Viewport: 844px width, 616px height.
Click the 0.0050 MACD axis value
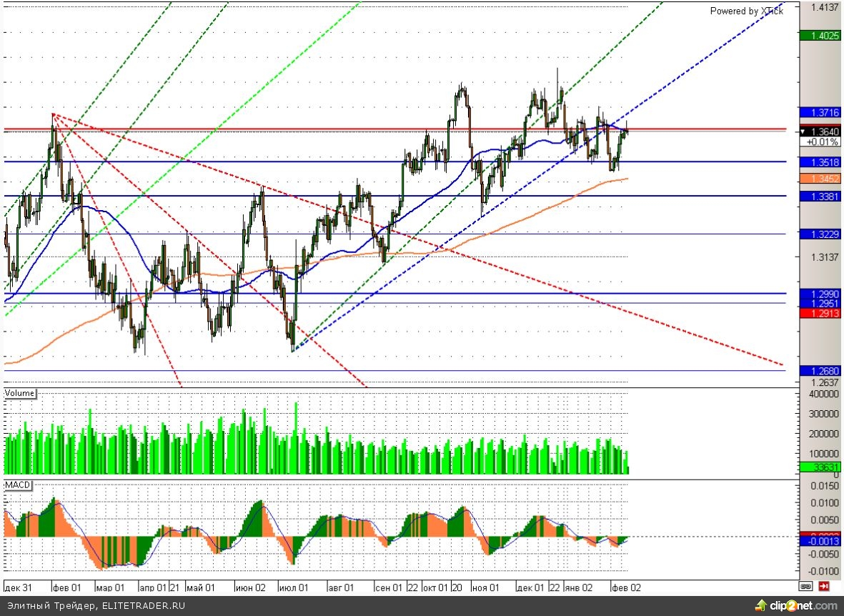825,520
